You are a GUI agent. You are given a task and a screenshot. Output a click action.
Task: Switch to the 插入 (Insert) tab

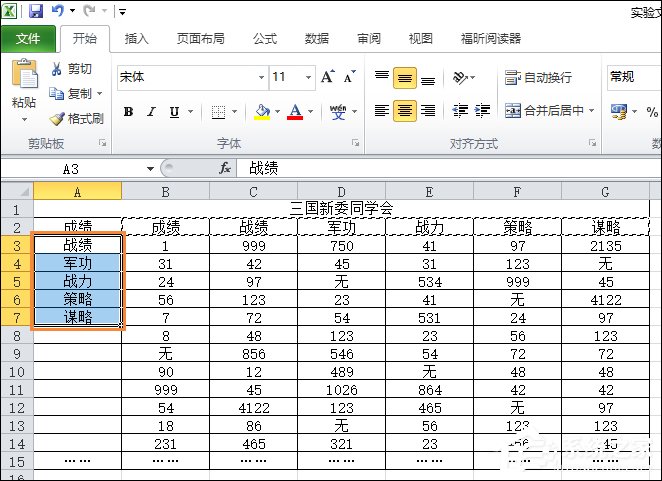point(136,39)
